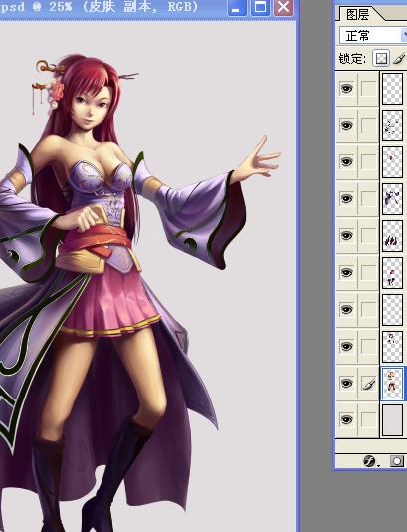Hide the topmost layer using its eye icon

point(346,89)
